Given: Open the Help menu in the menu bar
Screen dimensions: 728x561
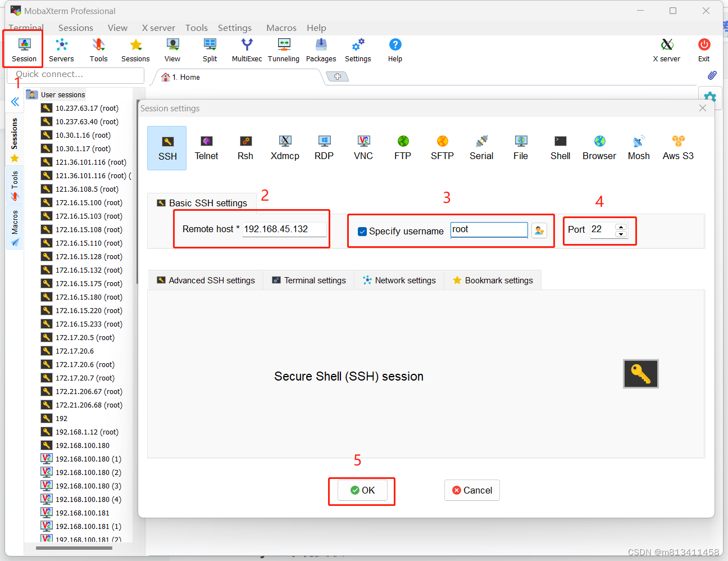Looking at the screenshot, I should [x=316, y=28].
